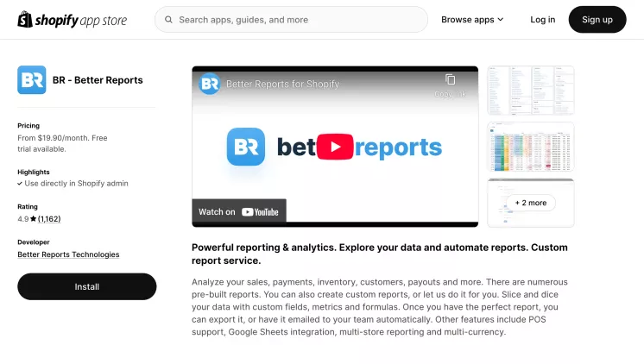
Task: Click the rating star icon
Action: tap(33, 219)
